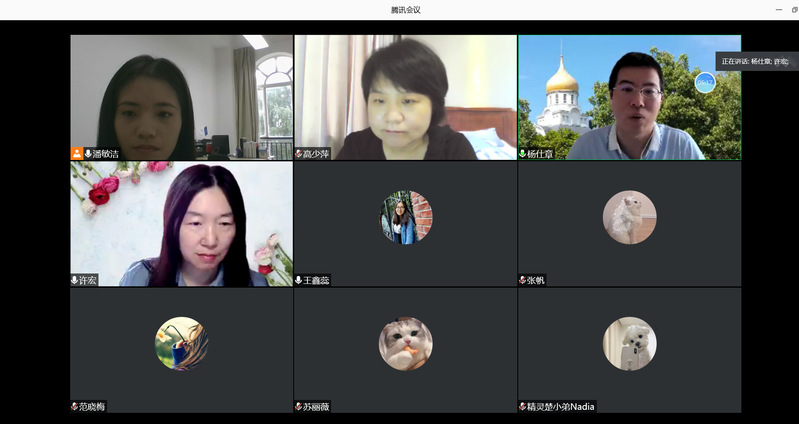Select 精灵楚小弟Nadia's puppy avatar
Image resolution: width=799 pixels, height=424 pixels.
pos(629,344)
